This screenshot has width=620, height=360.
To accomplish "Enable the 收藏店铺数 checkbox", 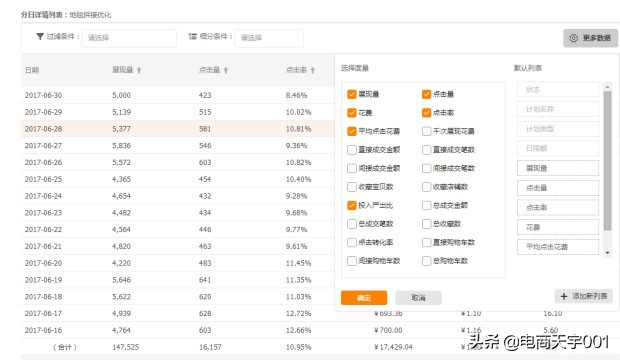I will (x=426, y=187).
